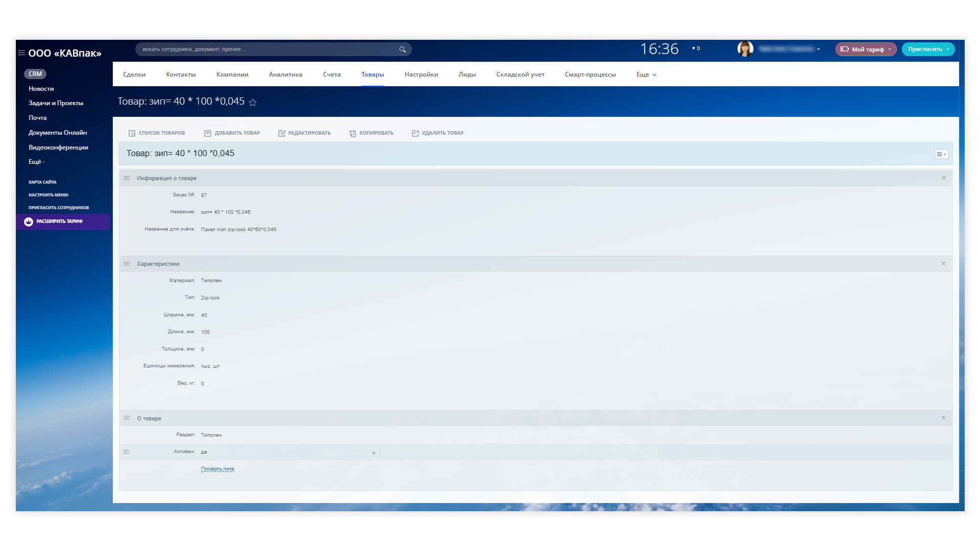This screenshot has width=980, height=551.
Task: Close the Характеристики section
Action: [x=943, y=264]
